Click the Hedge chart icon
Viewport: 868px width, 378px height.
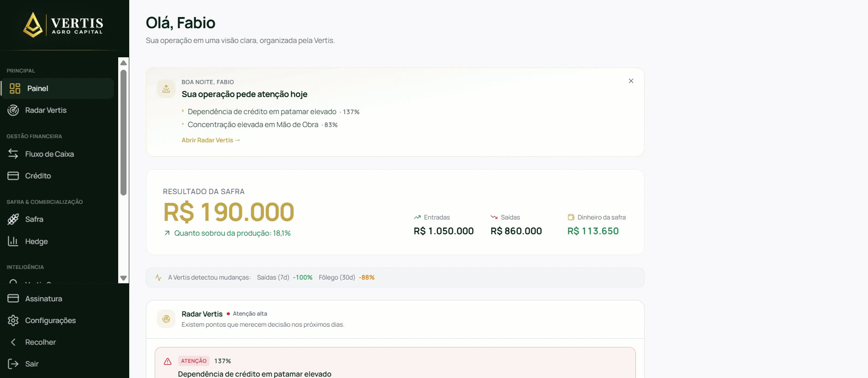(x=13, y=241)
